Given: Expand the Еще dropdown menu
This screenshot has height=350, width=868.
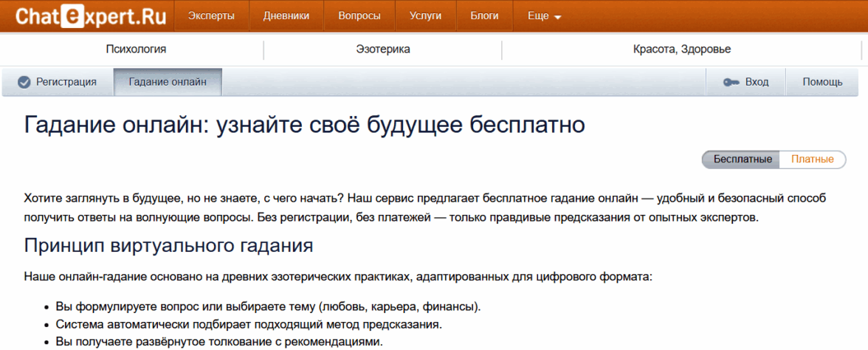Looking at the screenshot, I should (545, 16).
